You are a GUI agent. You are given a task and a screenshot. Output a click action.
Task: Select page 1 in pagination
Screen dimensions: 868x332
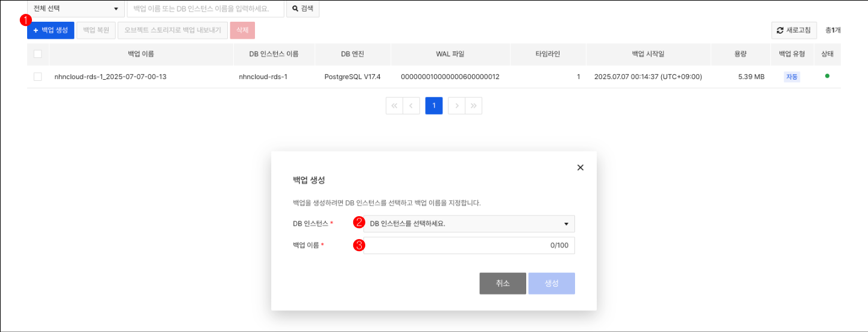pos(434,106)
